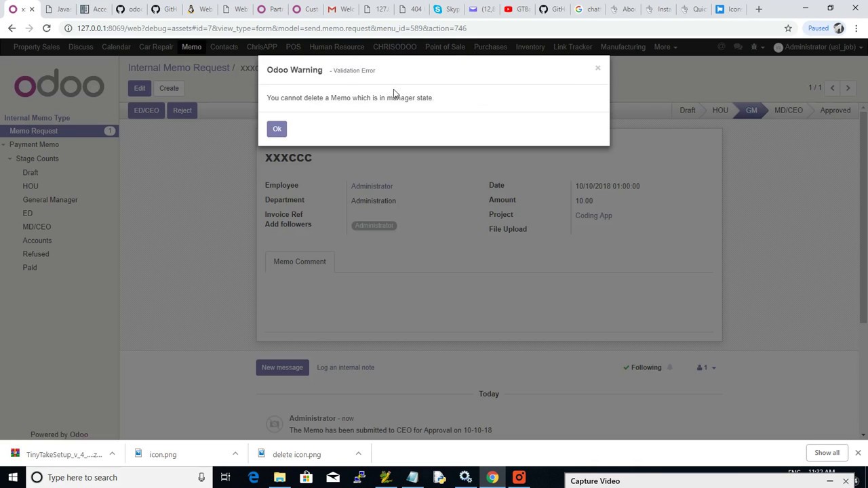The height and width of the screenshot is (488, 868).
Task: Click the browser address bar URL
Action: coord(271,28)
